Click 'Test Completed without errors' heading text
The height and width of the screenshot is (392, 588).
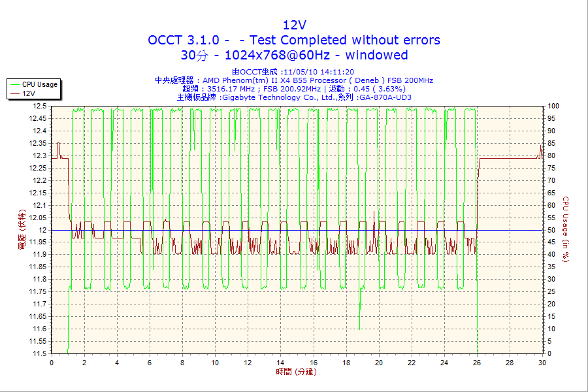pyautogui.click(x=344, y=40)
